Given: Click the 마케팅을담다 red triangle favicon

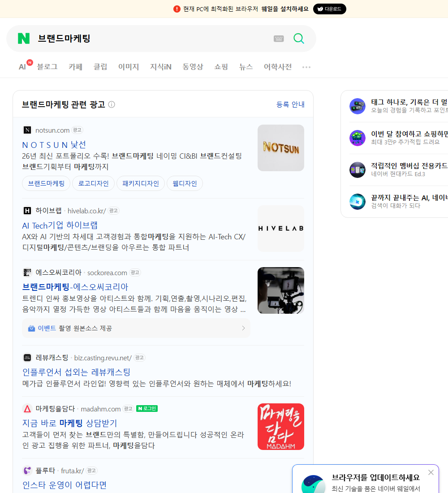Looking at the screenshot, I should [27, 408].
